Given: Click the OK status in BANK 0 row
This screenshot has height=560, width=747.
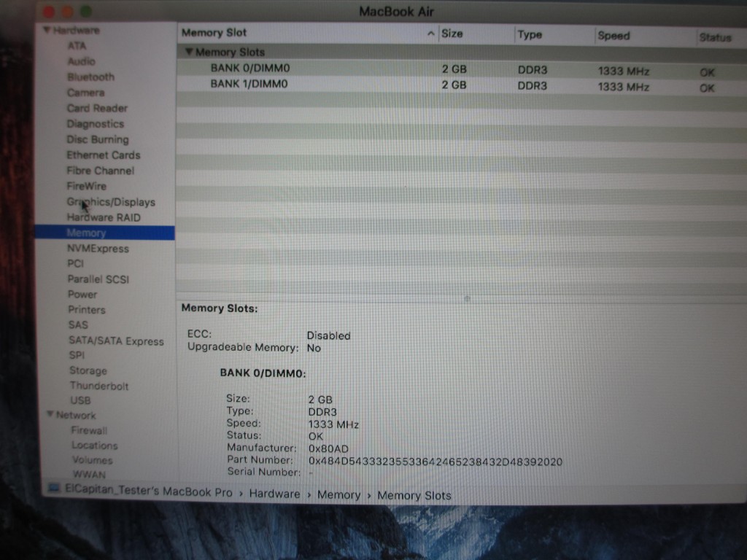Looking at the screenshot, I should pos(707,72).
